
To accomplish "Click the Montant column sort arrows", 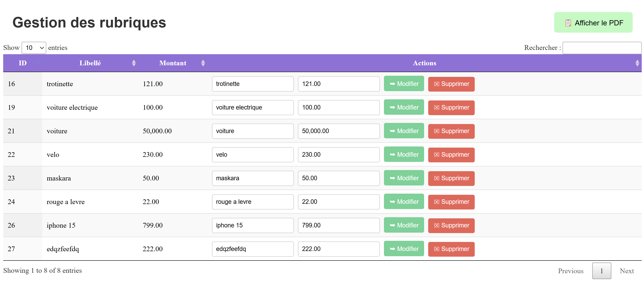I will pos(203,63).
